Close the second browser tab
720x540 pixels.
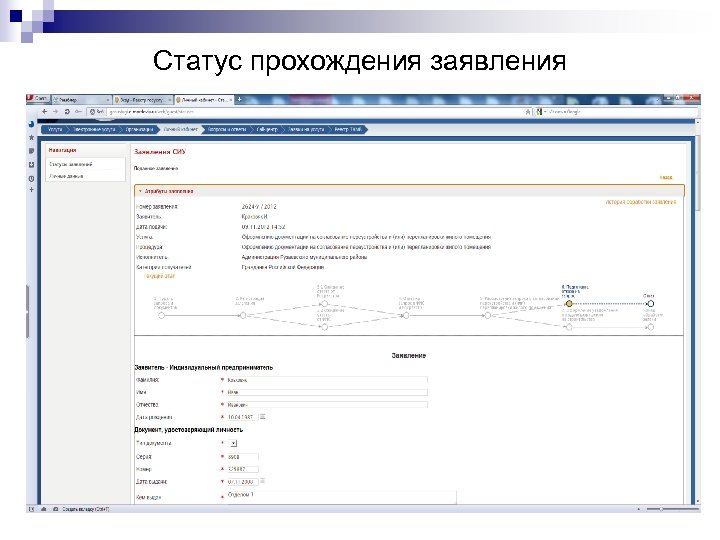[169, 100]
